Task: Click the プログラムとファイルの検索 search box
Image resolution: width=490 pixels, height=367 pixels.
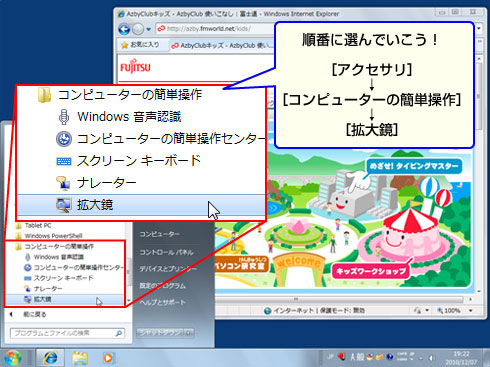Action: coord(67,333)
